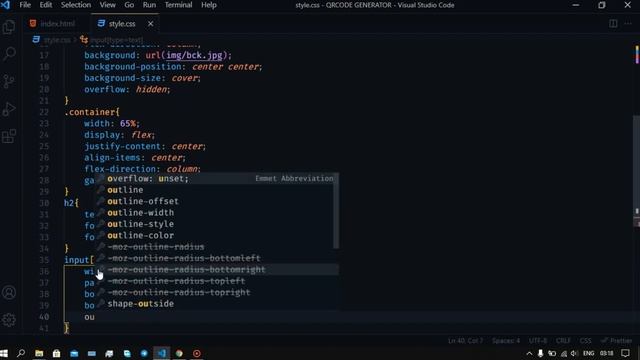Open Chrome from the taskbar
The height and width of the screenshot is (360, 640).
179,353
